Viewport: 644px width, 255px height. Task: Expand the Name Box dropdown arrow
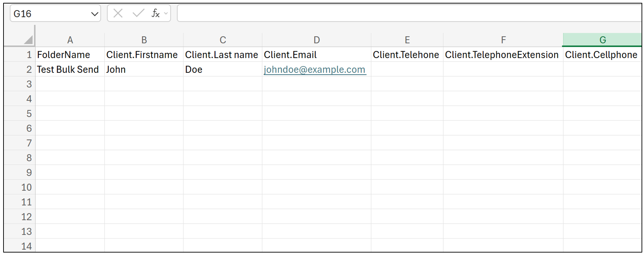(x=94, y=14)
